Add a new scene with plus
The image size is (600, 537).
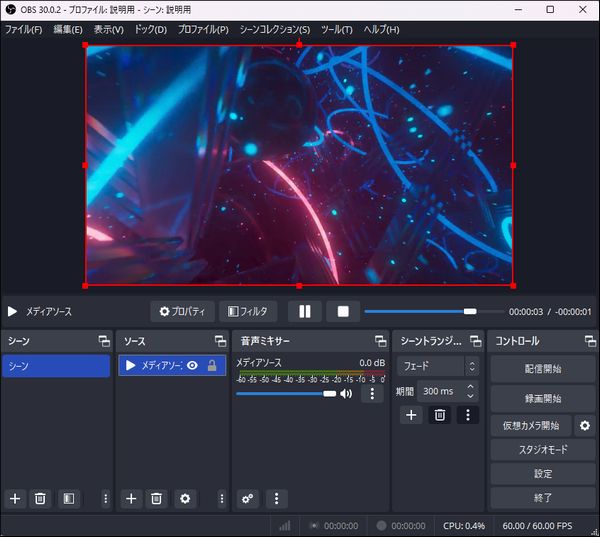[x=15, y=499]
